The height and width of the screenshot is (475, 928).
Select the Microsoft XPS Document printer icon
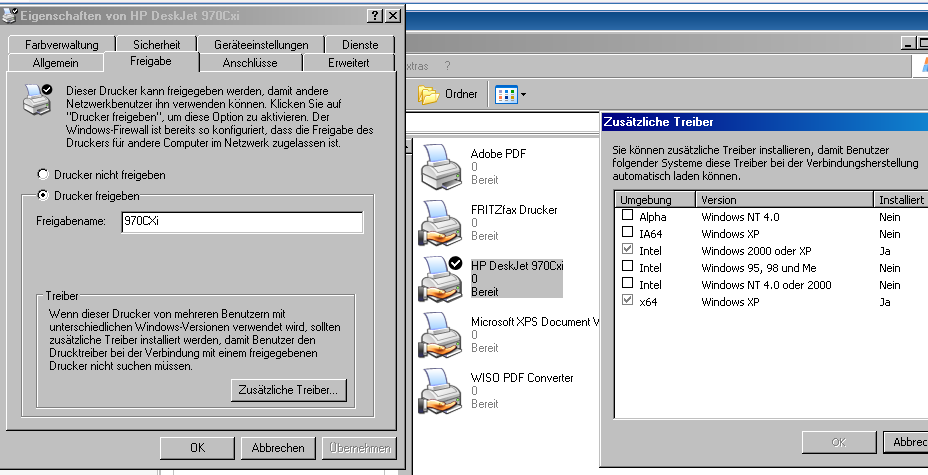[x=441, y=335]
